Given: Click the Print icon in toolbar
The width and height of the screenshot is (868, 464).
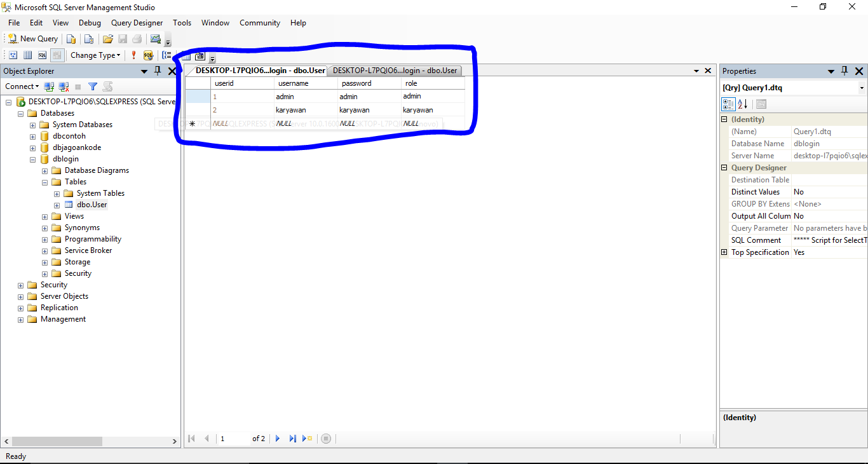Looking at the screenshot, I should coord(137,39).
